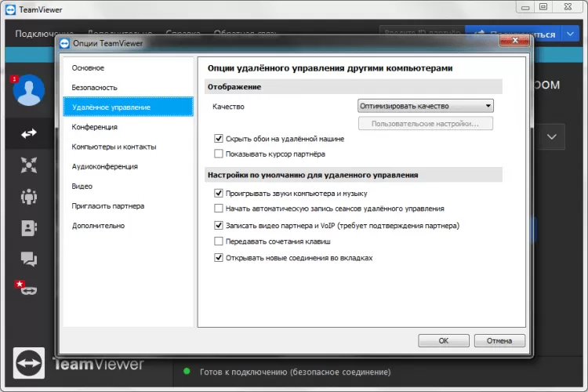Expand the chevron dropdown behind the dialog
The height and width of the screenshot is (392, 588).
coord(551,137)
